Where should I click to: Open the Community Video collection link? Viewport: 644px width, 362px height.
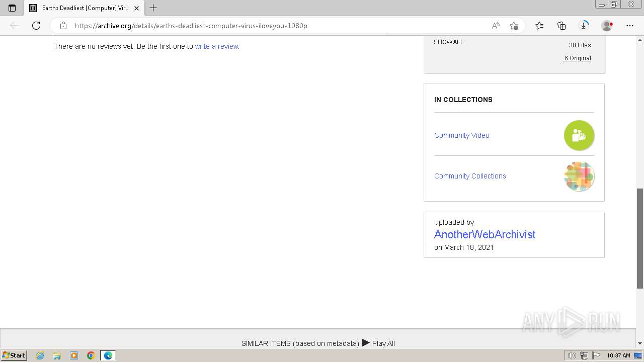462,135
